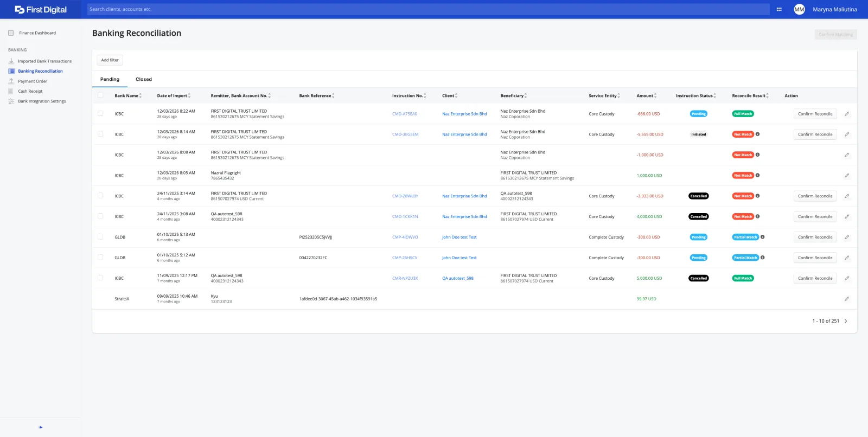
Task: Select checkbox for the CMR-NPZU3X row
Action: pos(100,278)
